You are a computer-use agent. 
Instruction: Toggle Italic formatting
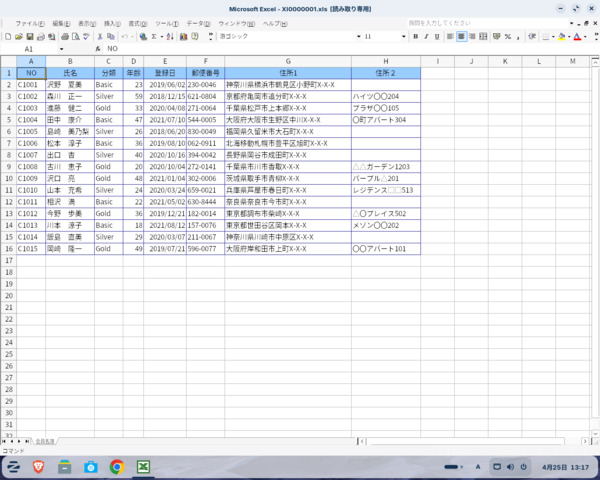pyautogui.click(x=426, y=37)
